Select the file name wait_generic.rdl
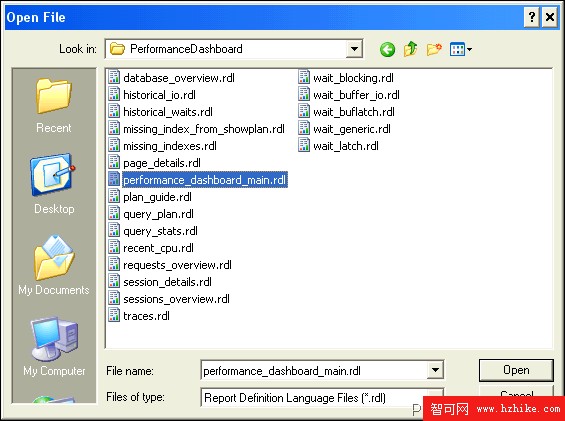Screen dimensions: 565x421 click(x=352, y=129)
